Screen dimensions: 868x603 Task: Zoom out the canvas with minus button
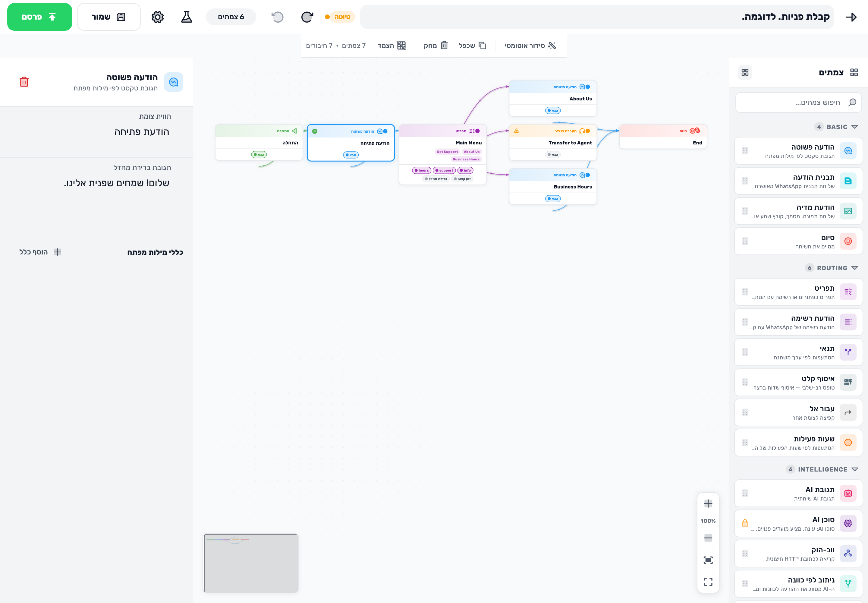tap(708, 538)
